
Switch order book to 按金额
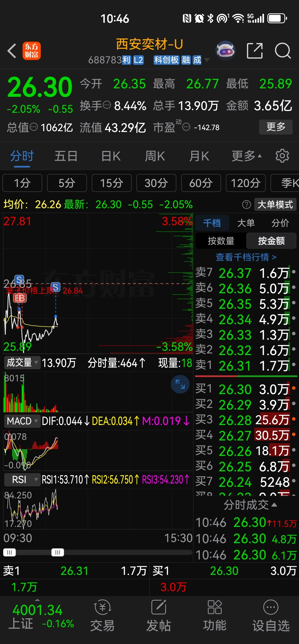[x=271, y=241]
